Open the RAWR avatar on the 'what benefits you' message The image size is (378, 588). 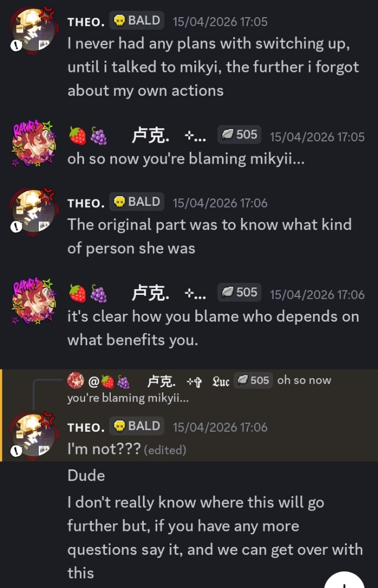[x=34, y=302]
